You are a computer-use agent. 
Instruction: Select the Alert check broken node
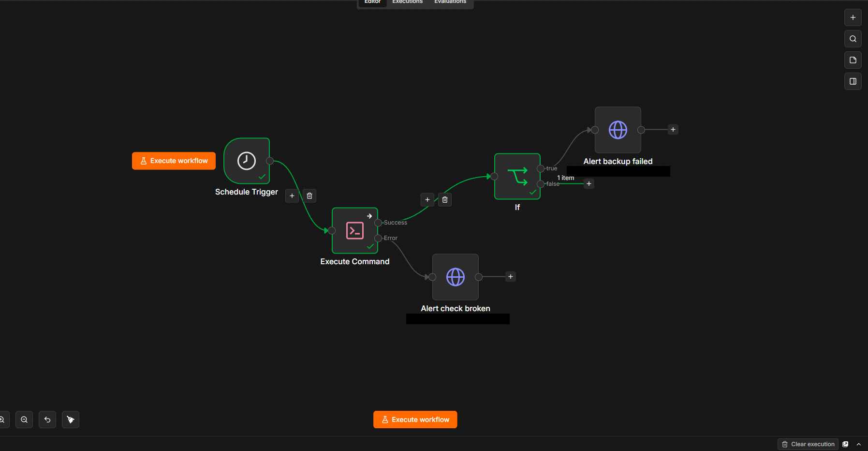[x=456, y=277]
